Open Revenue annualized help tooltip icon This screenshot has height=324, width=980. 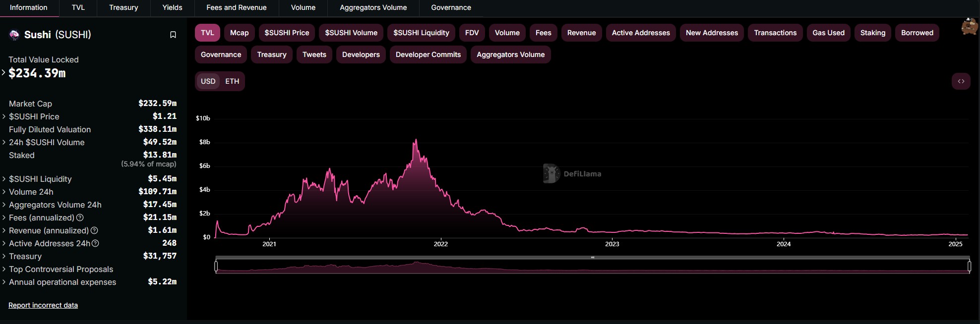point(94,230)
